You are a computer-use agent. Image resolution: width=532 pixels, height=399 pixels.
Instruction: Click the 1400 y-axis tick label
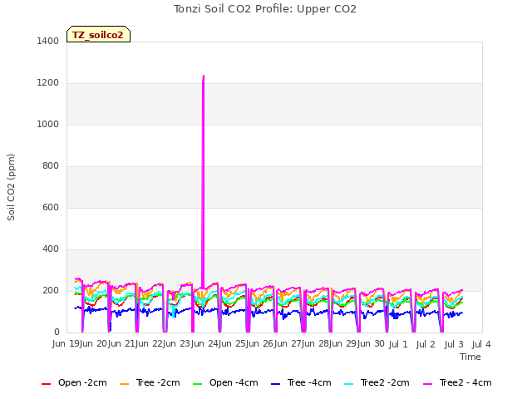[48, 41]
